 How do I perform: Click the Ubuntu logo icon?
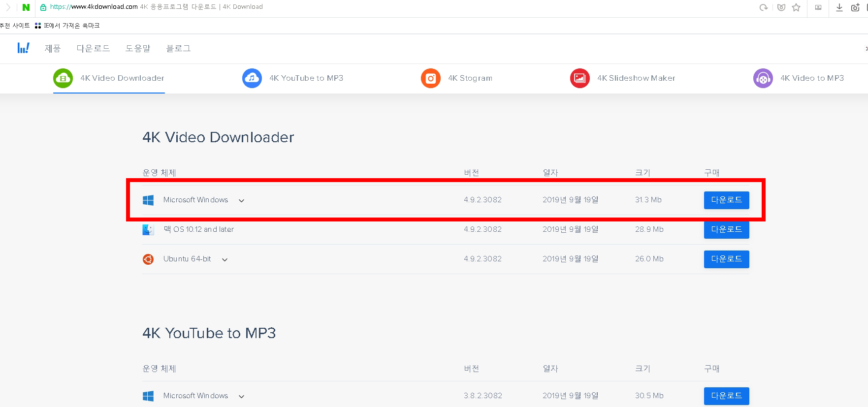point(148,259)
